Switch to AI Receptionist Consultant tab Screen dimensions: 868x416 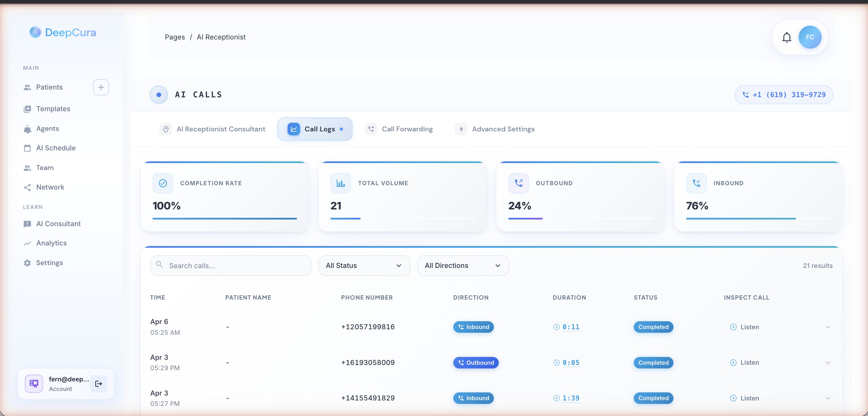pos(212,129)
